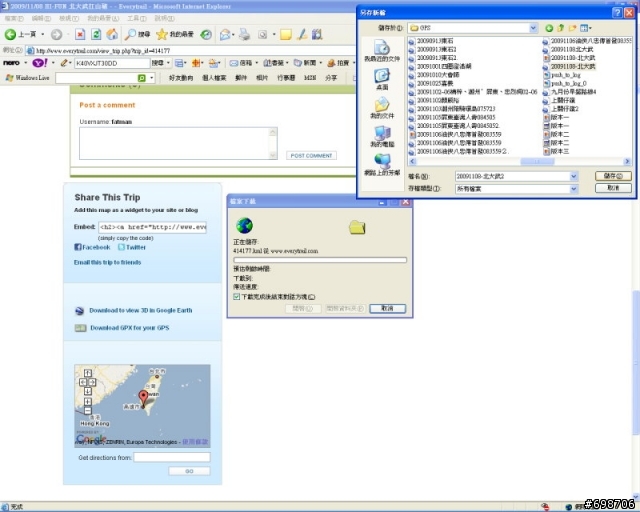Click the IE Stop loading icon
The image size is (640, 512).
(80, 35)
